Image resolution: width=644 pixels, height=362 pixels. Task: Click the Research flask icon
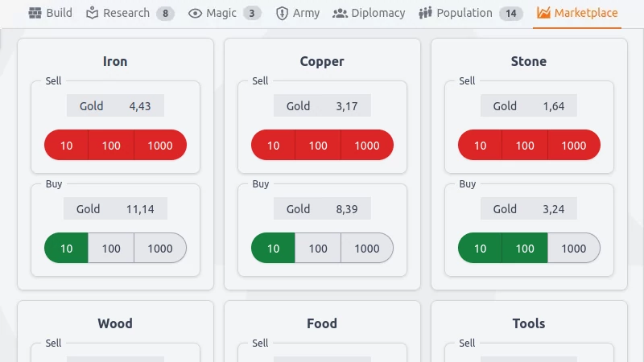[x=92, y=13]
